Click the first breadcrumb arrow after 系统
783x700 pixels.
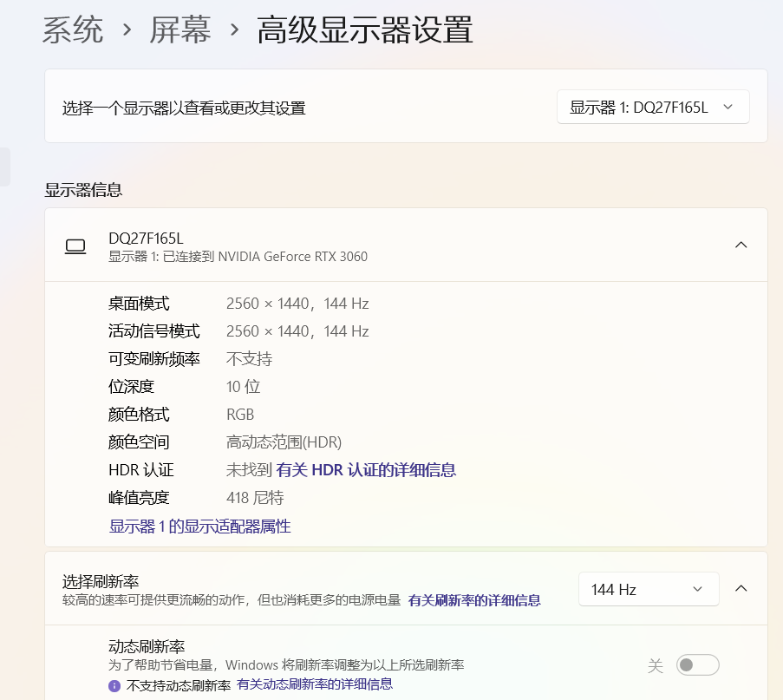pyautogui.click(x=127, y=30)
